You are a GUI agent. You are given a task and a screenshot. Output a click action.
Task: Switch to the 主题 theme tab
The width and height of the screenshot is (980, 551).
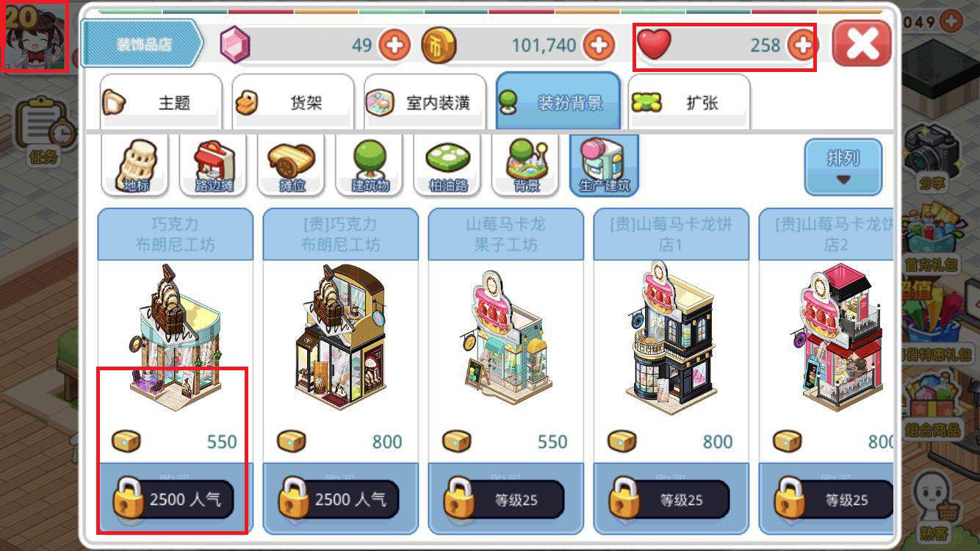click(x=161, y=102)
